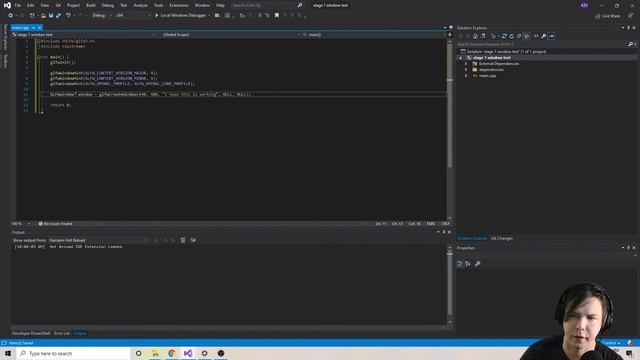This screenshot has height=360, width=640.
Task: Open the Build menu
Action: click(x=91, y=5)
